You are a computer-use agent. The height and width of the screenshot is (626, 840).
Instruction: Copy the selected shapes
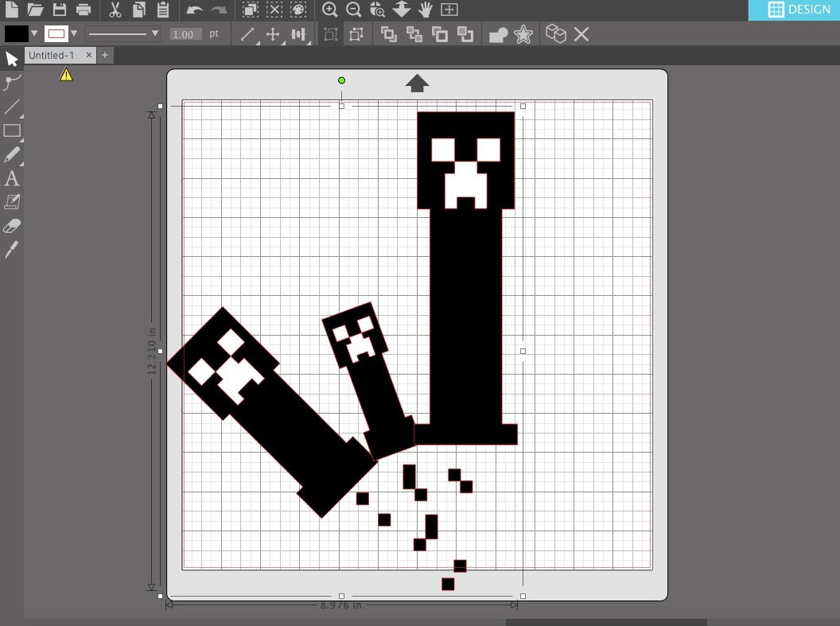(x=139, y=9)
